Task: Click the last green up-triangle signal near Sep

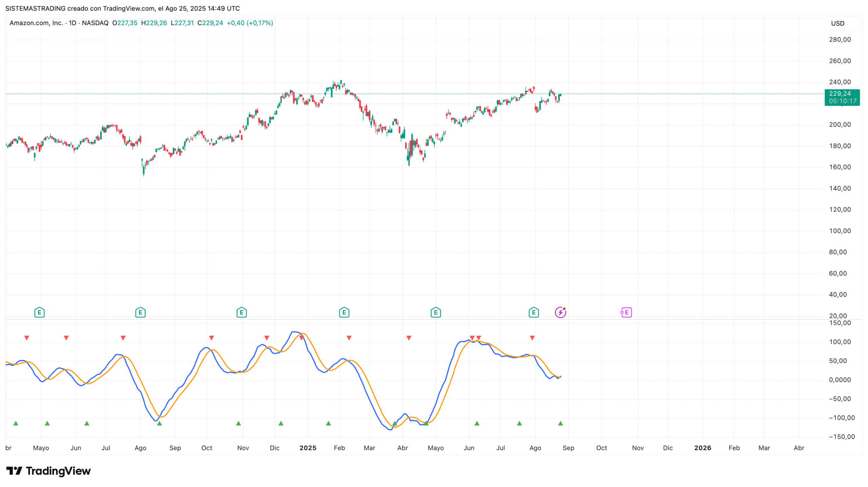Action: (560, 424)
